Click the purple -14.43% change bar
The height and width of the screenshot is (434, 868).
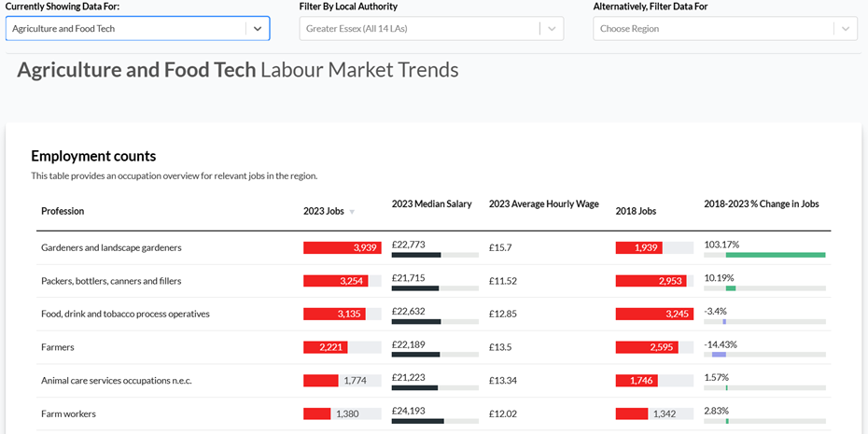[718, 355]
